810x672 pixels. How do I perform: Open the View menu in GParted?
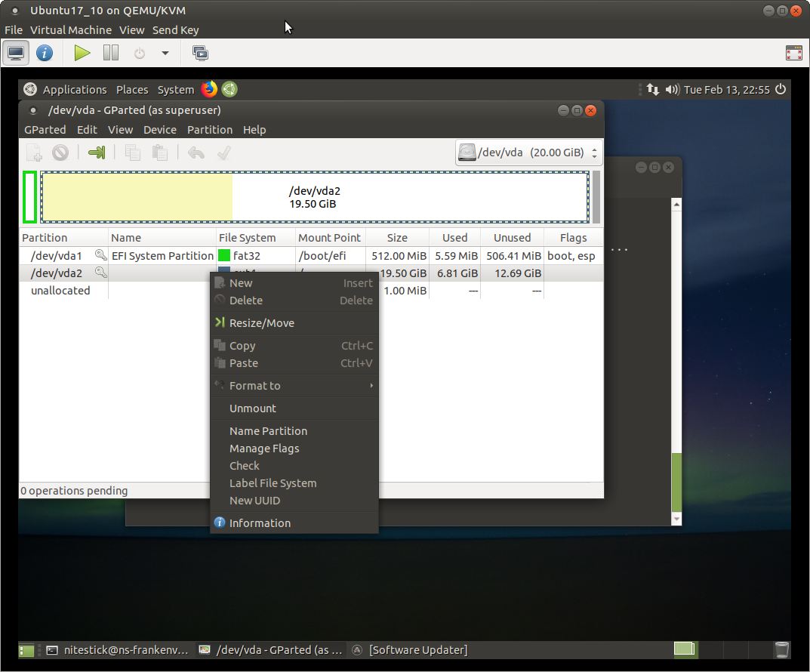coord(120,130)
